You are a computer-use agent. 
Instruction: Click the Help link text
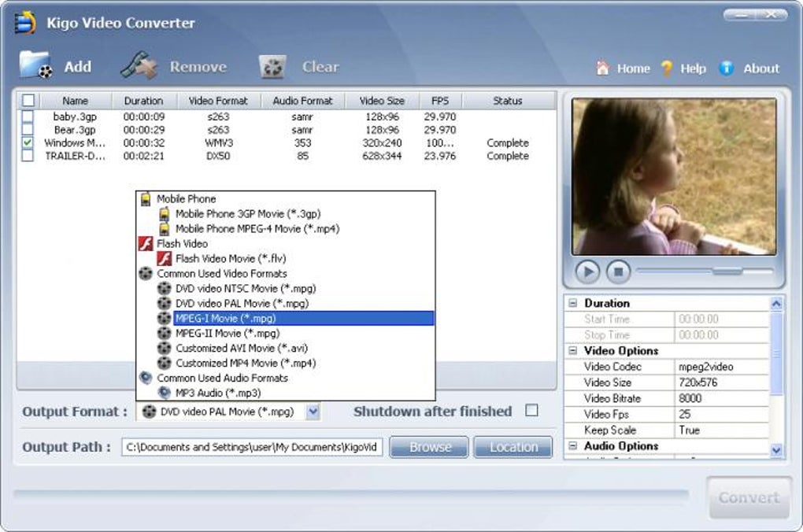coord(693,68)
